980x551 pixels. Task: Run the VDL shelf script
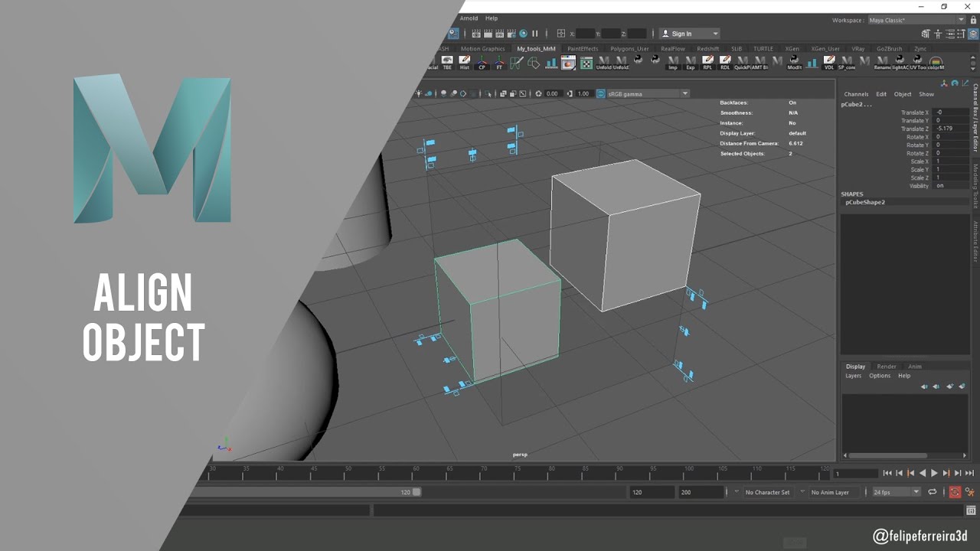tap(829, 62)
